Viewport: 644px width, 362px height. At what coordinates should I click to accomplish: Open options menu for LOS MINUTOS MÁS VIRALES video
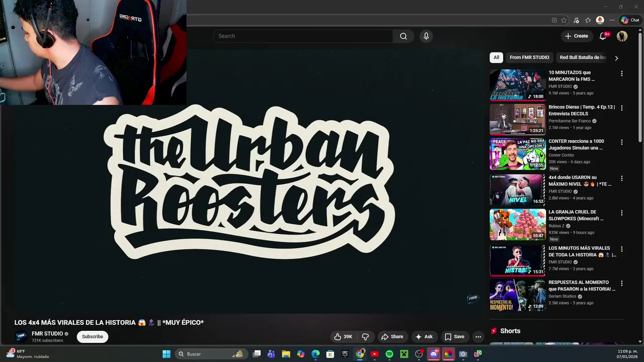click(x=621, y=249)
